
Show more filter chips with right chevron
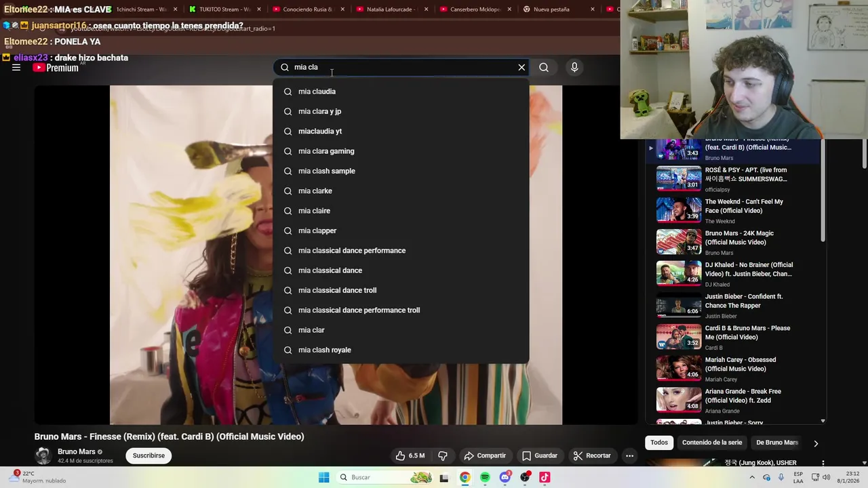pyautogui.click(x=816, y=443)
